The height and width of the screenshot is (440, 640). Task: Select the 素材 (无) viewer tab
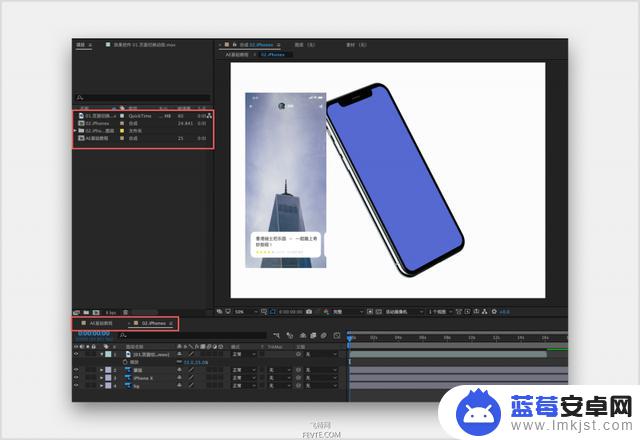coord(356,45)
